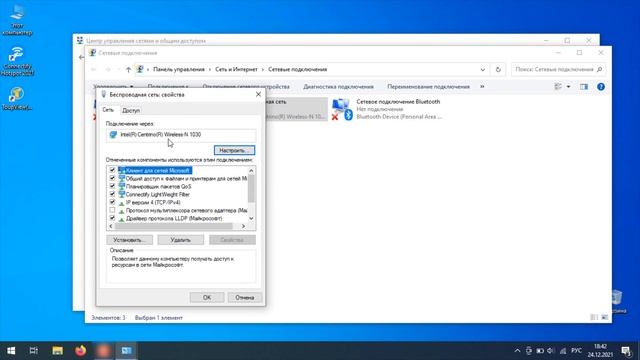Click the search Network Connections field
The image size is (640, 360).
[x=558, y=69]
